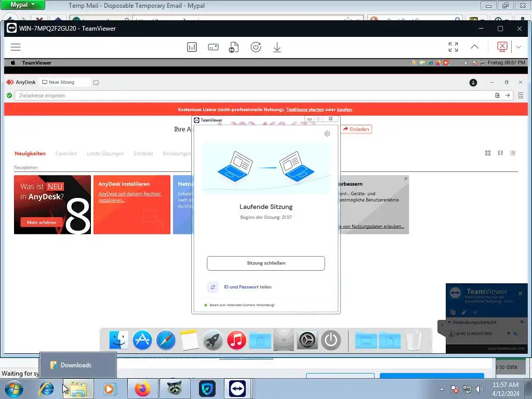The image size is (532, 399).
Task: Click the Mypal menu button dropdown
Action: point(23,5)
